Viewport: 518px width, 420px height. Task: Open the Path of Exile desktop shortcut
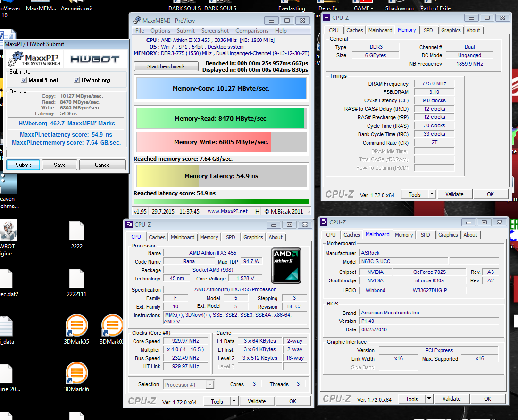(435, 6)
